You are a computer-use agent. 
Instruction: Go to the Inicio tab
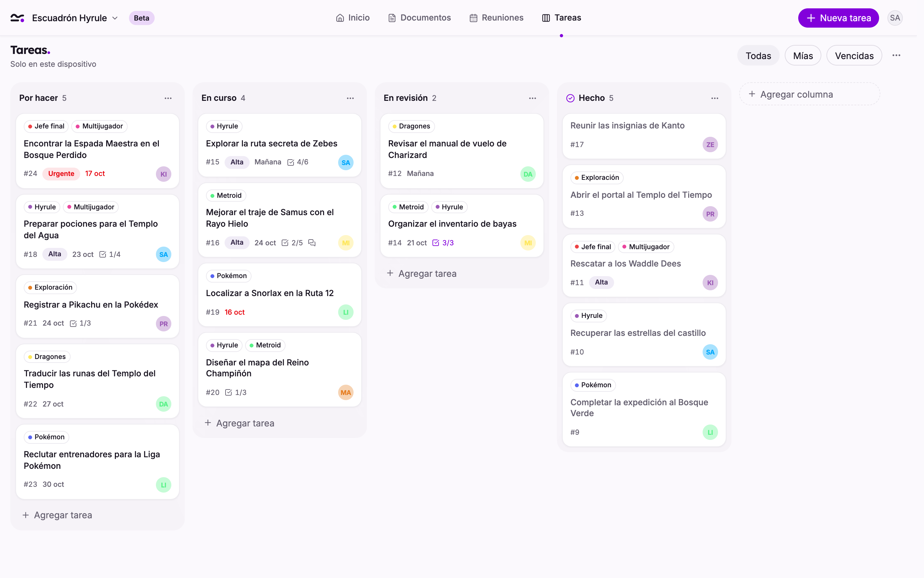[353, 18]
